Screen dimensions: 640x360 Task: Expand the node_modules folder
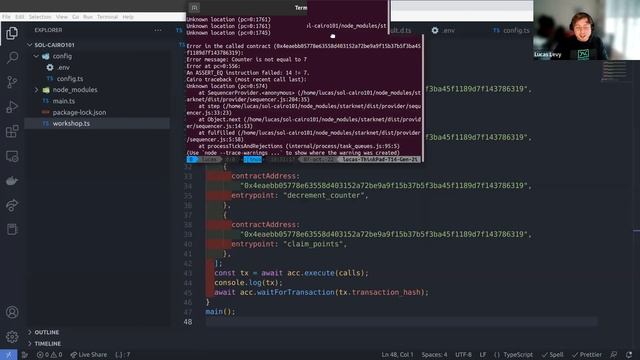pyautogui.click(x=36, y=90)
